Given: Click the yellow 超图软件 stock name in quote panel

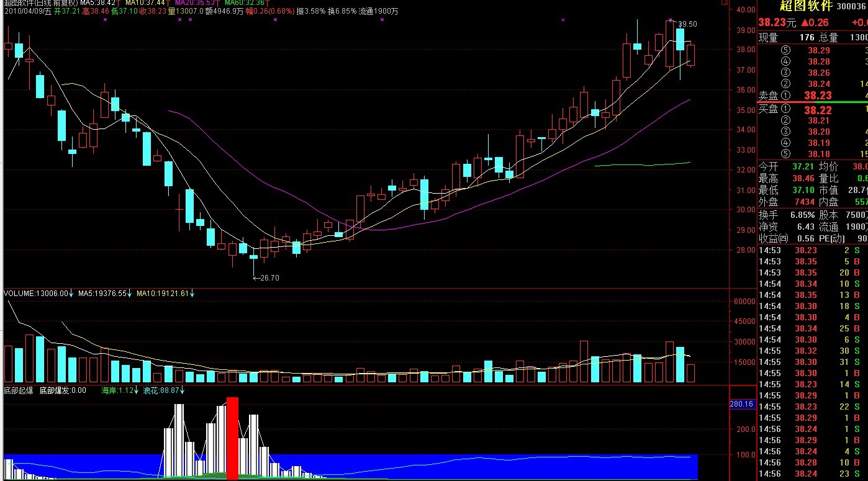Looking at the screenshot, I should [x=807, y=7].
